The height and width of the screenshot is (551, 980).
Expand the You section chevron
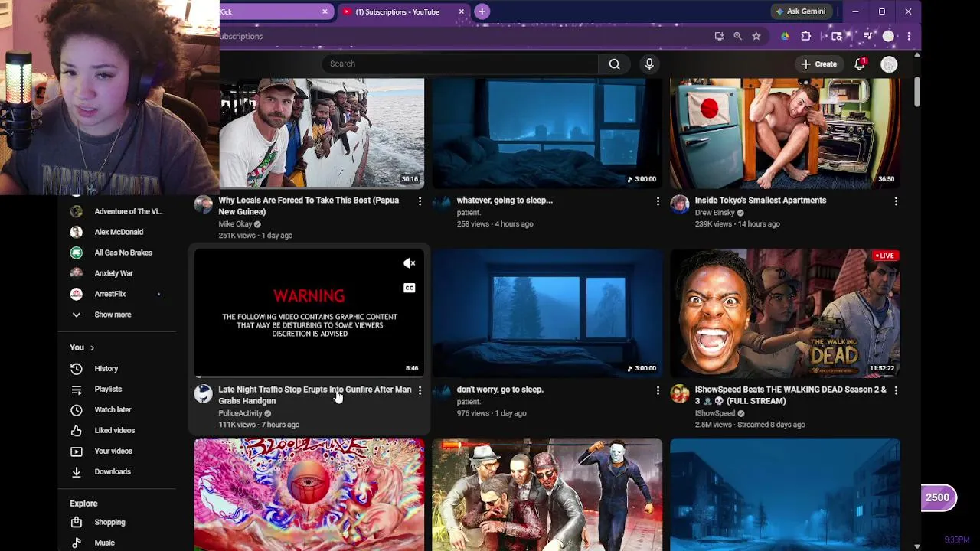click(92, 348)
